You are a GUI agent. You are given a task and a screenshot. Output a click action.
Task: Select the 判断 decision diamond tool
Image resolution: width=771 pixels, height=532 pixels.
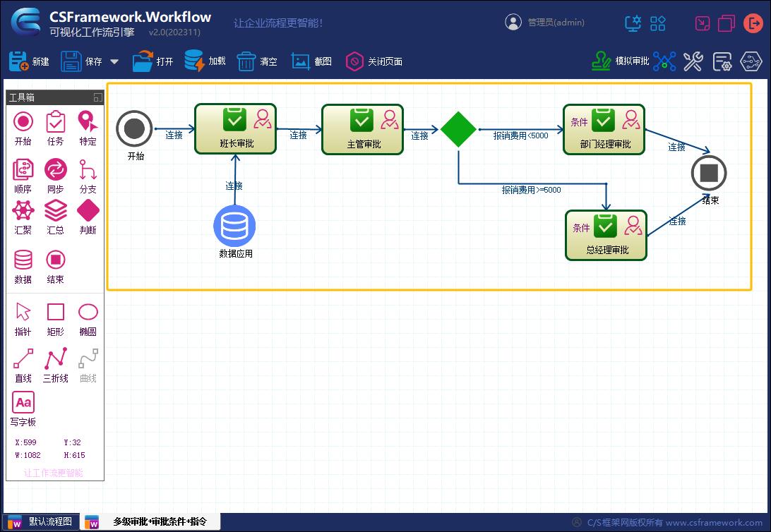88,212
